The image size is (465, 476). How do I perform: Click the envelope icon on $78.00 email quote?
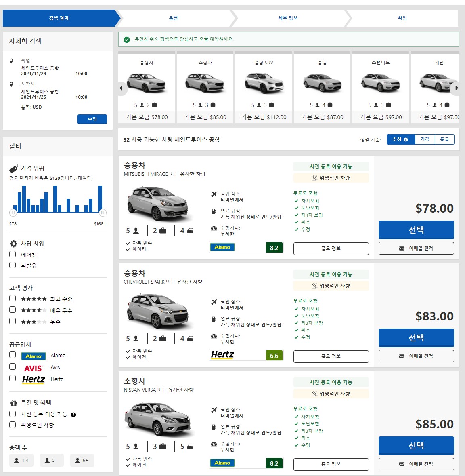click(402, 249)
